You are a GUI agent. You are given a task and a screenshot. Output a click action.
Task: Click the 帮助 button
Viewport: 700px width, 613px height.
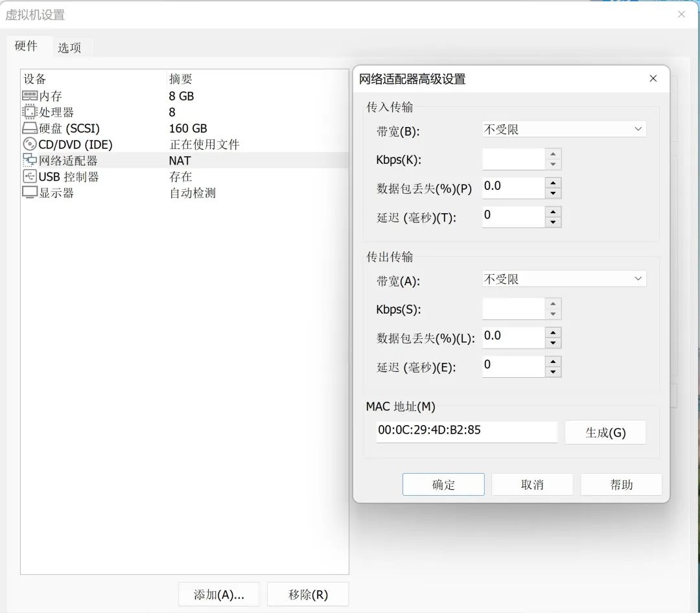coord(620,484)
